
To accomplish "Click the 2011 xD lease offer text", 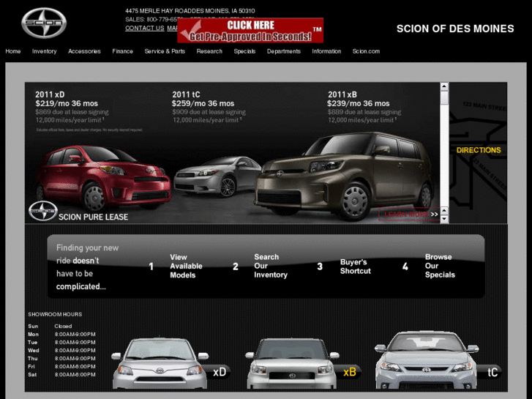I will [x=72, y=108].
